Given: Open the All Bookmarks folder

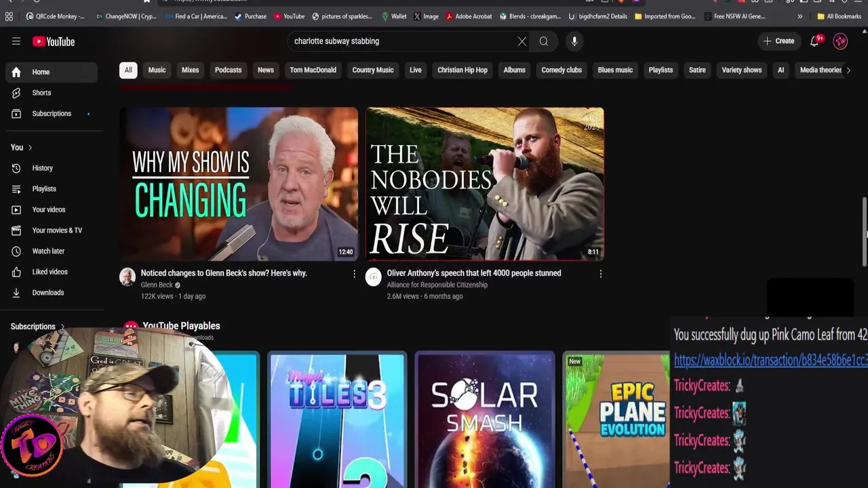Looking at the screenshot, I should click(839, 16).
